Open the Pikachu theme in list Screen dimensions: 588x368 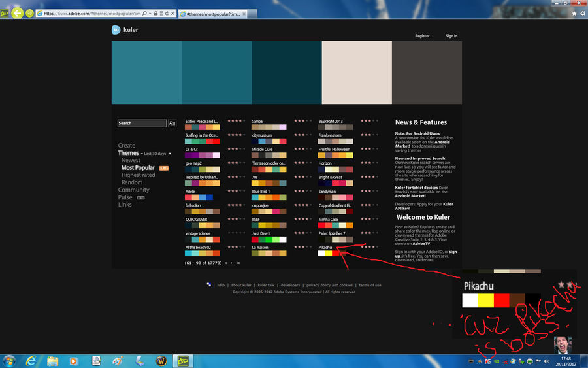point(325,248)
